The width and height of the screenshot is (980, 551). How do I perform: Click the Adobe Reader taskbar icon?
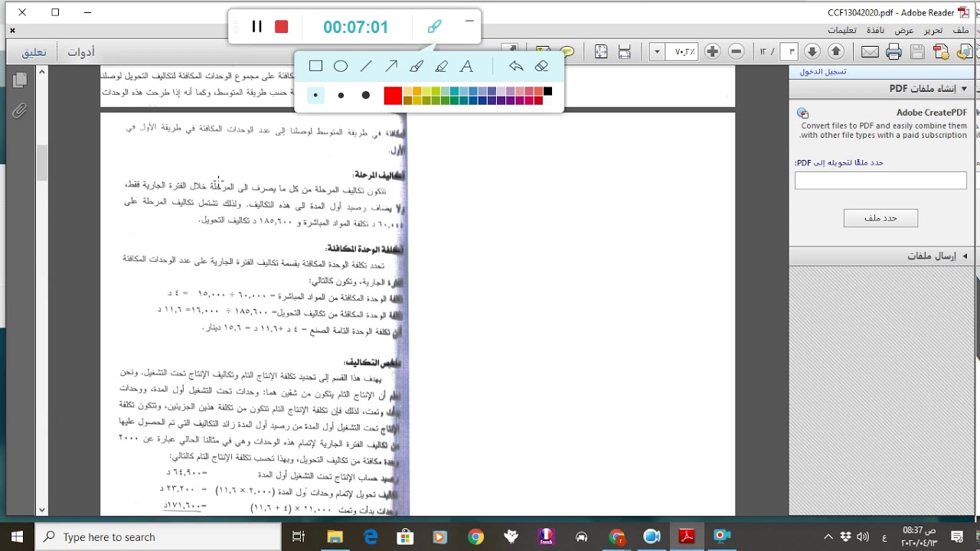(x=687, y=536)
